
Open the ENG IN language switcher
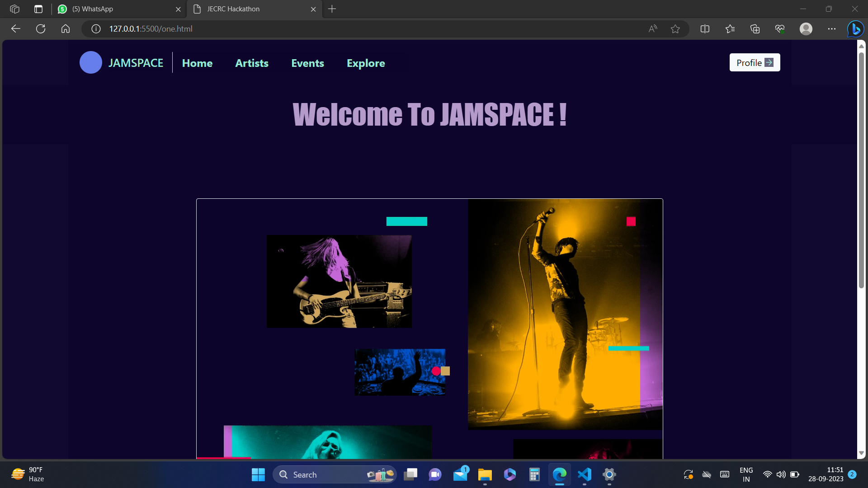click(x=745, y=474)
